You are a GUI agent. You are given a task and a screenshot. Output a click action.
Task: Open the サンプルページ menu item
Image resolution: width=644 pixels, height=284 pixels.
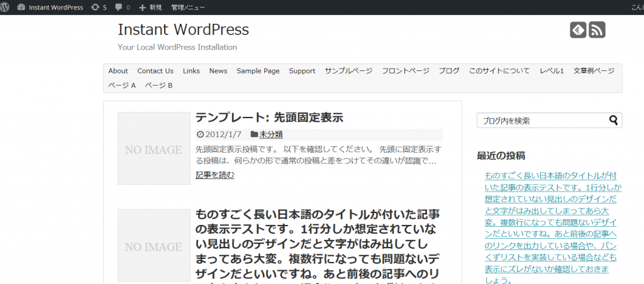(x=348, y=71)
